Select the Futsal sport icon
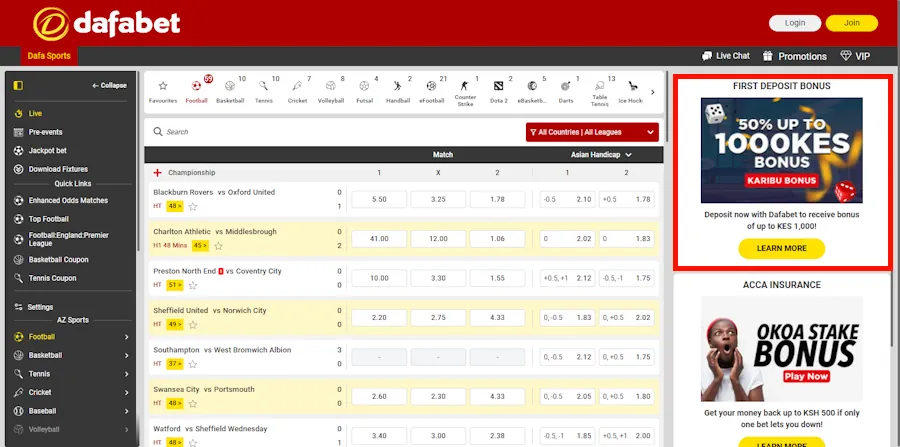900x447 pixels. [364, 85]
